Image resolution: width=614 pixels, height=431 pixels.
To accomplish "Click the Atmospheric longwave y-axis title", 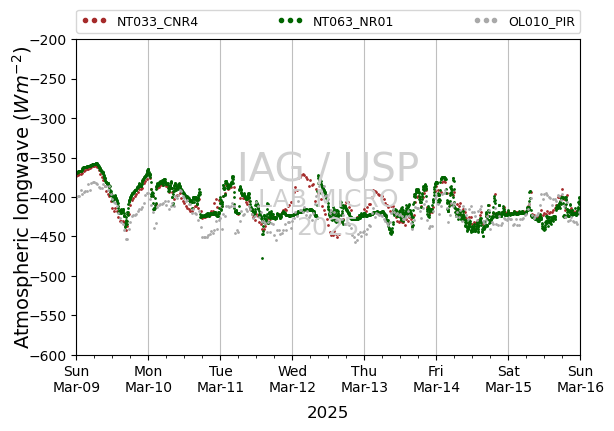I will coord(22,198).
